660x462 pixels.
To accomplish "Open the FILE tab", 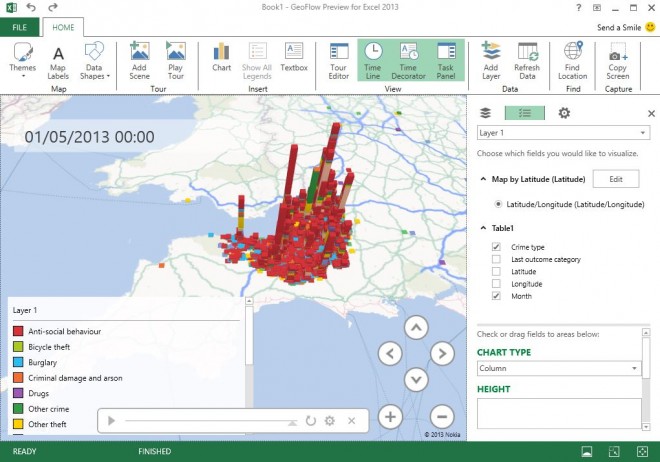I will point(19,27).
